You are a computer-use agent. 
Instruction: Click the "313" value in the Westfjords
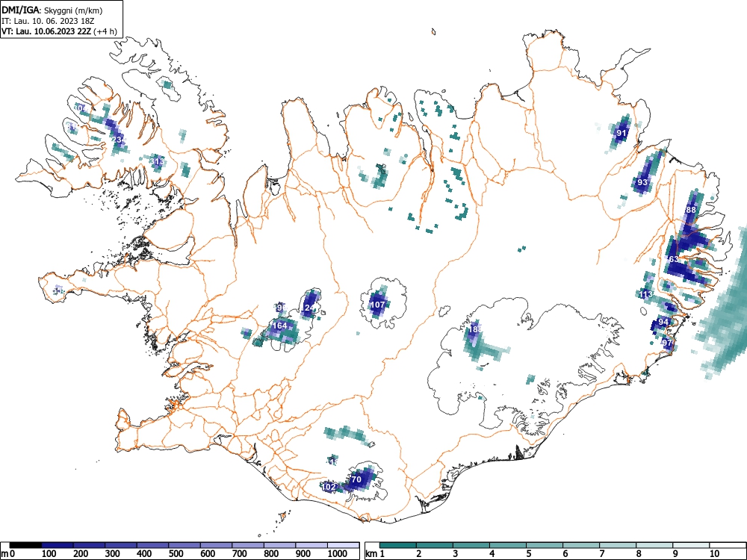[157, 161]
